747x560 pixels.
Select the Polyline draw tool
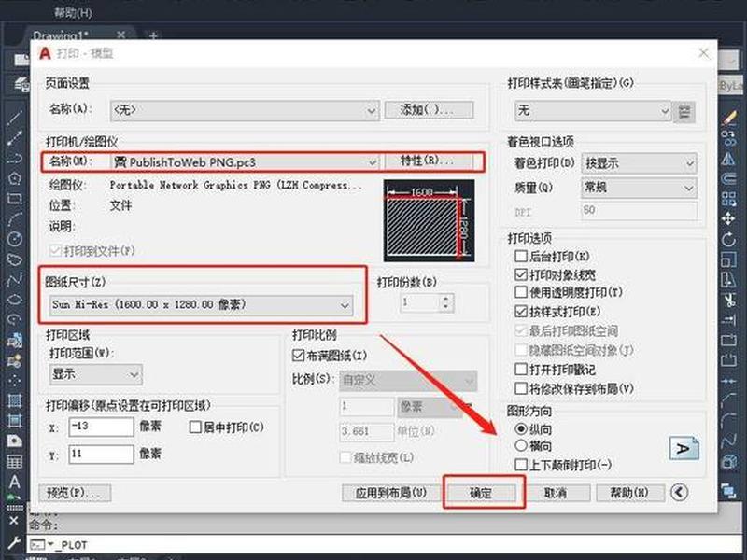(15, 158)
